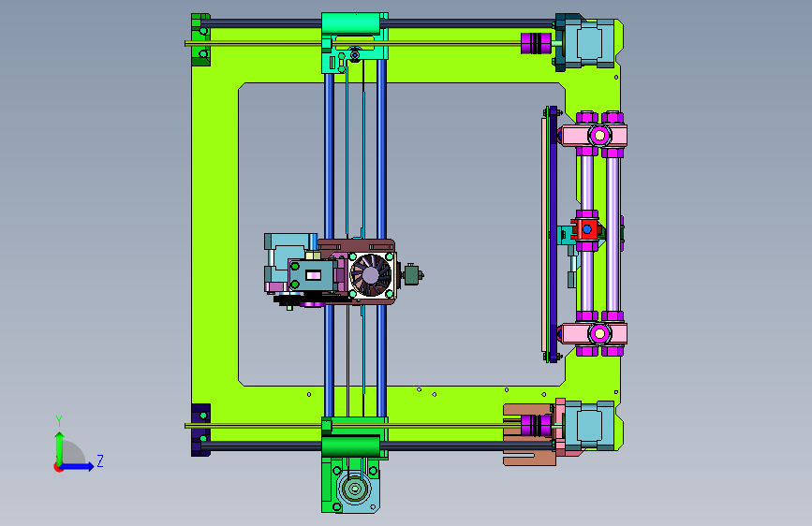Select the bottom-right stepper motor
Screen dimensions: 812x526
(589, 425)
